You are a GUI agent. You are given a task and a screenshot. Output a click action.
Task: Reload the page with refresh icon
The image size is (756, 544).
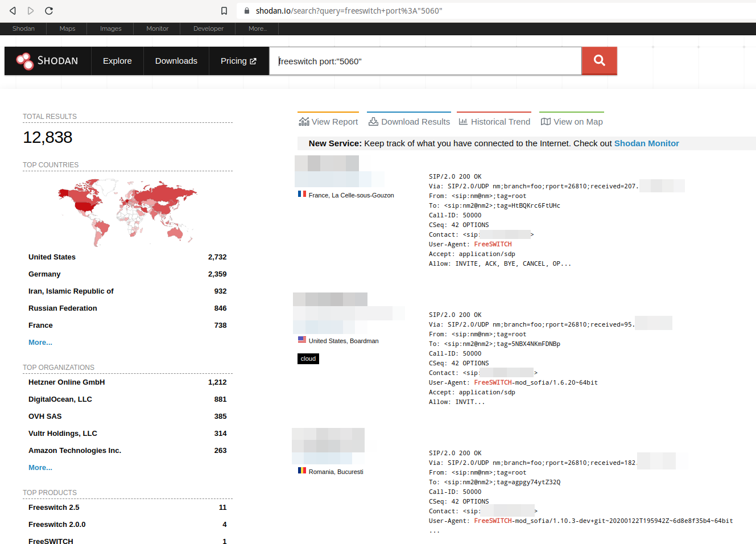click(x=49, y=11)
